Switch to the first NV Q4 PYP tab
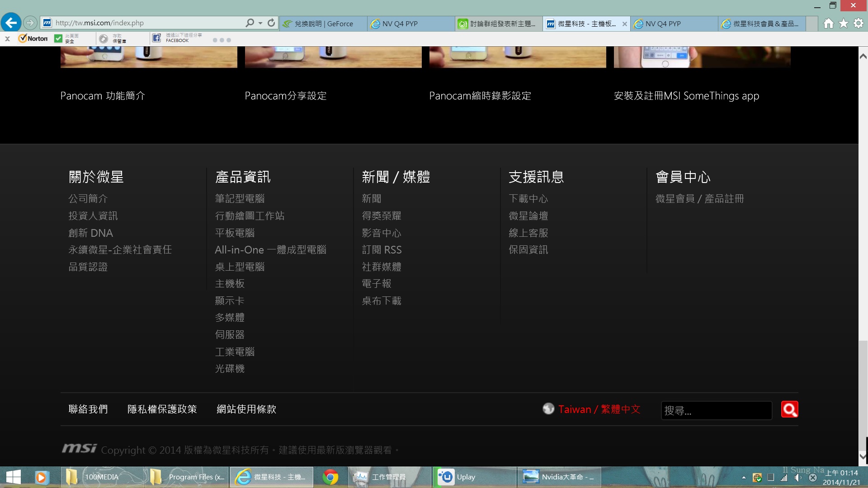Viewport: 868px width, 488px height. point(411,23)
